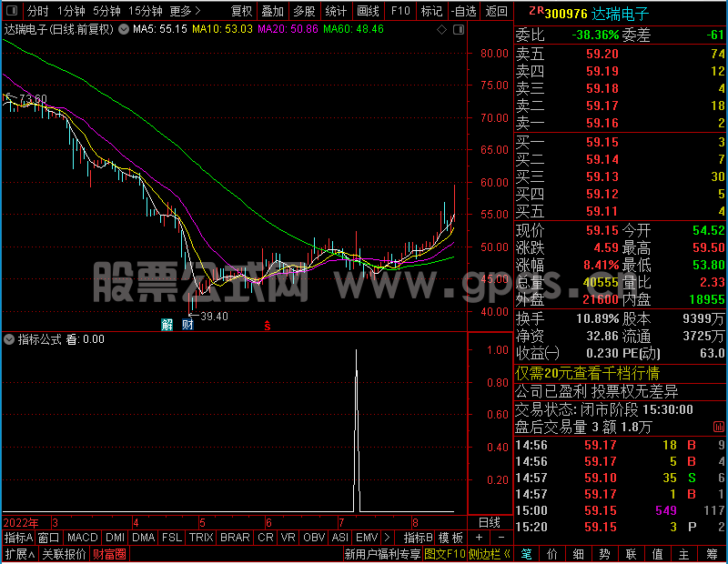Image resolution: width=728 pixels, height=564 pixels.
Task: Click the plus button to add indicator window
Action: click(x=479, y=538)
